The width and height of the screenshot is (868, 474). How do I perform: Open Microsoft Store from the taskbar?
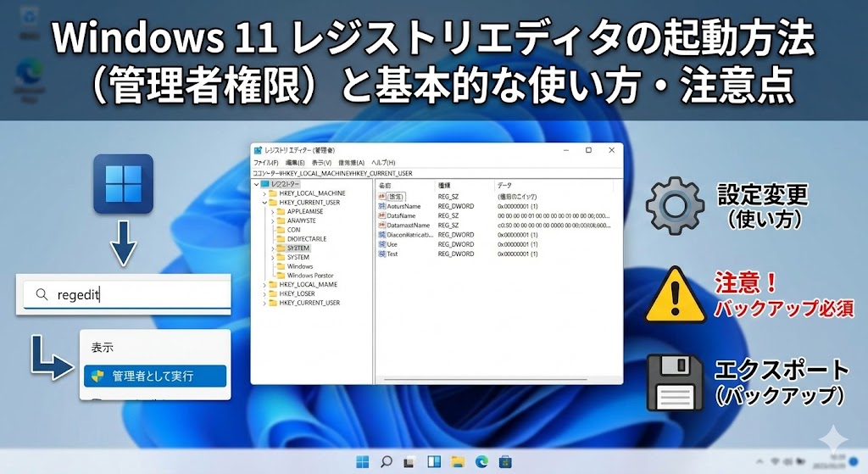point(505,461)
